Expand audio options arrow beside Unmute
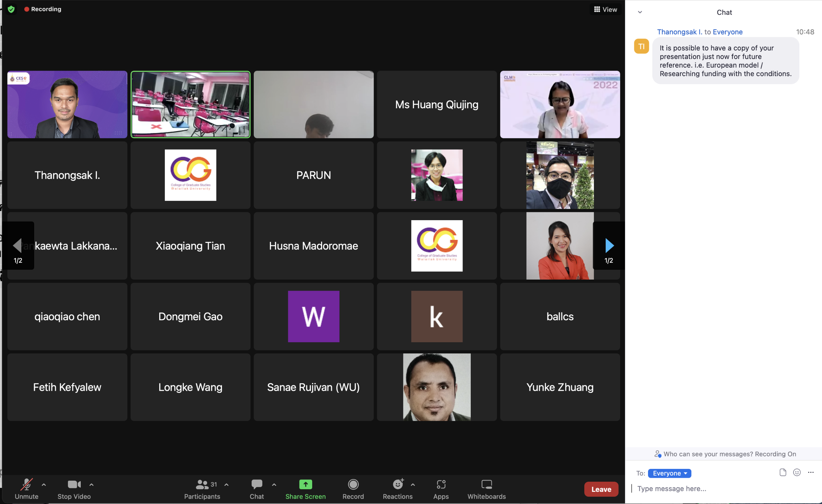The height and width of the screenshot is (504, 822). point(44,484)
